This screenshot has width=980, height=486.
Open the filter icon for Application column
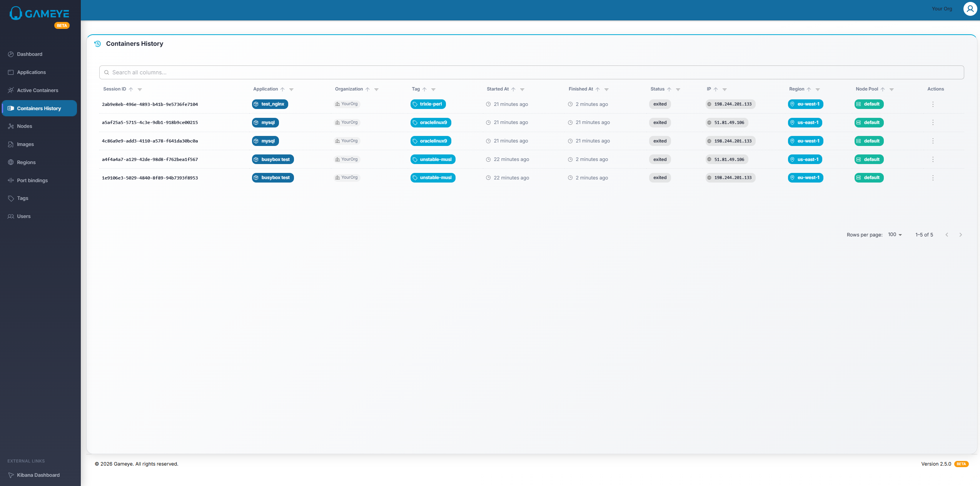click(291, 89)
